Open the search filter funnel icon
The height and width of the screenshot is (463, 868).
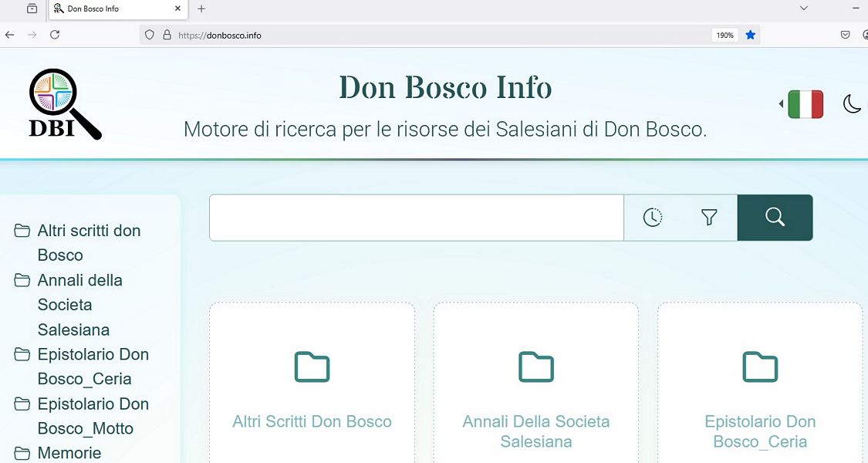coord(709,218)
